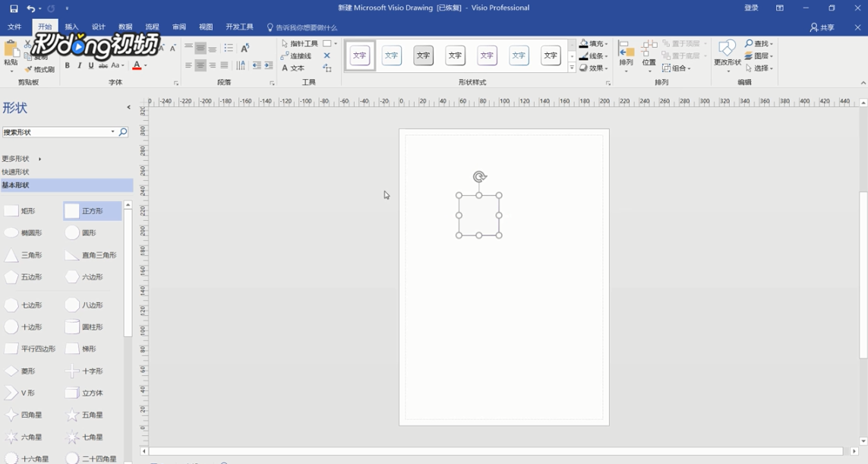Image resolution: width=868 pixels, height=464 pixels.
Task: Click the text direction vertical icon
Action: (x=241, y=65)
